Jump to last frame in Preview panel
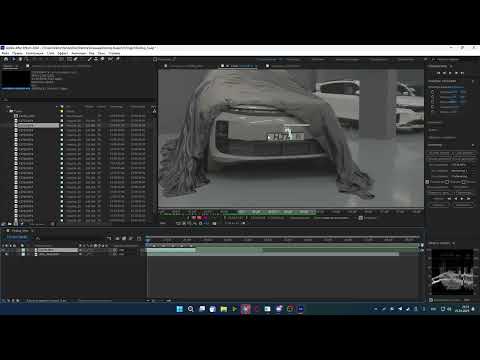The width and height of the screenshot is (480, 360). click(462, 73)
